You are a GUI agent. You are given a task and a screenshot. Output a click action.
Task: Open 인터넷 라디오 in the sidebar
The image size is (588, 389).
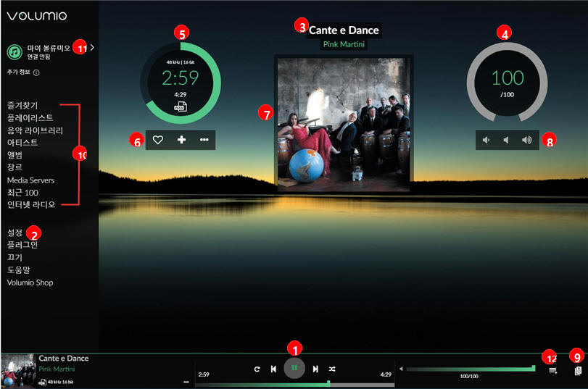coord(31,204)
